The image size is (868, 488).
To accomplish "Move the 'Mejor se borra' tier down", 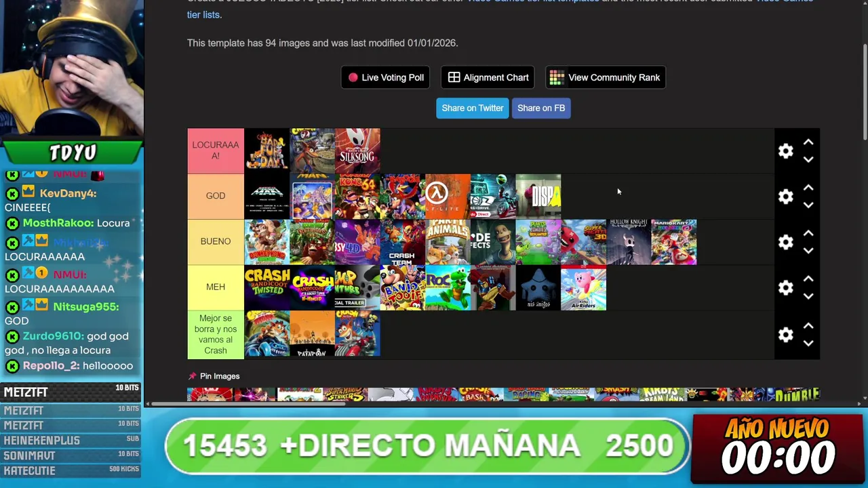I will 808,343.
